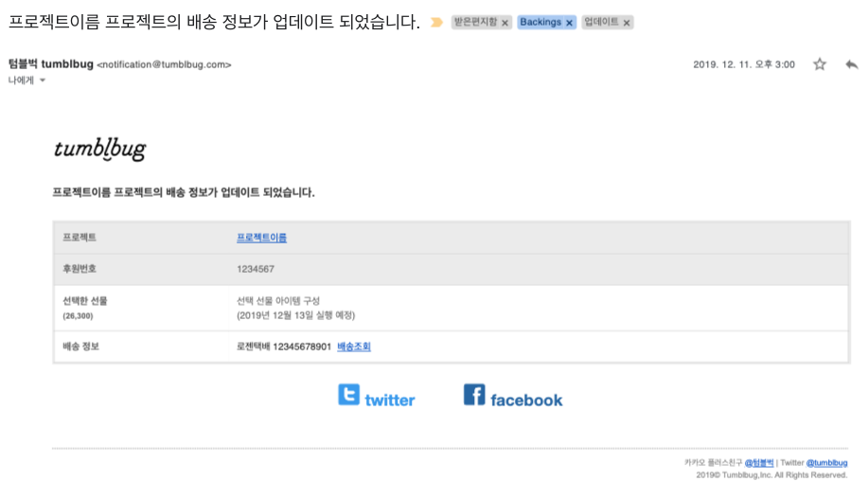868x499 pixels.
Task: Click the 로젠택배 tracking number text
Action: pos(284,347)
